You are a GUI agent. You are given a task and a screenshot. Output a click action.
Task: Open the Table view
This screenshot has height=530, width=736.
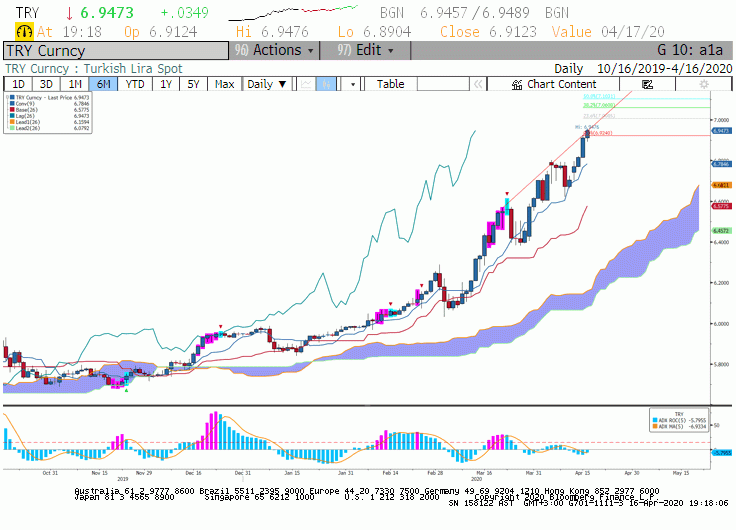coord(390,84)
